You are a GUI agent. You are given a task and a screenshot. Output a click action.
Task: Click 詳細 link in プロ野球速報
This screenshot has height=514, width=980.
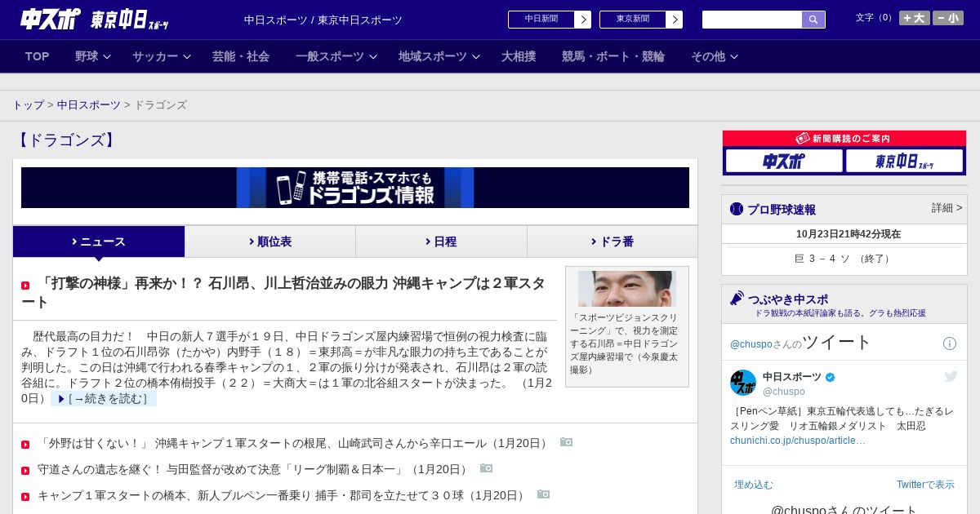click(x=947, y=208)
